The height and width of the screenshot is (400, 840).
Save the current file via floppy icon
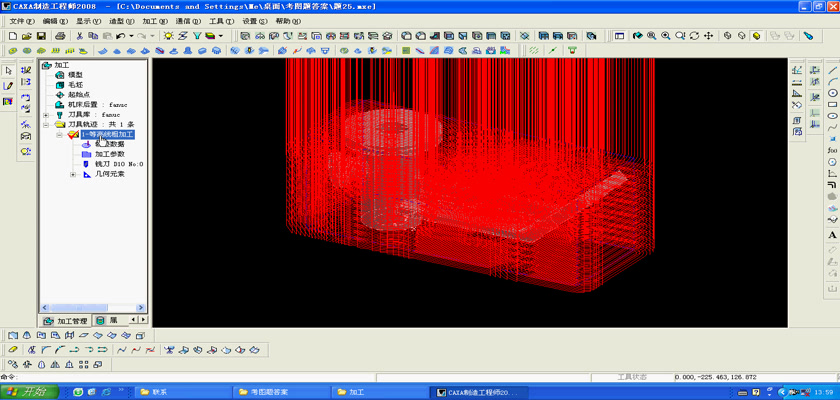[41, 36]
